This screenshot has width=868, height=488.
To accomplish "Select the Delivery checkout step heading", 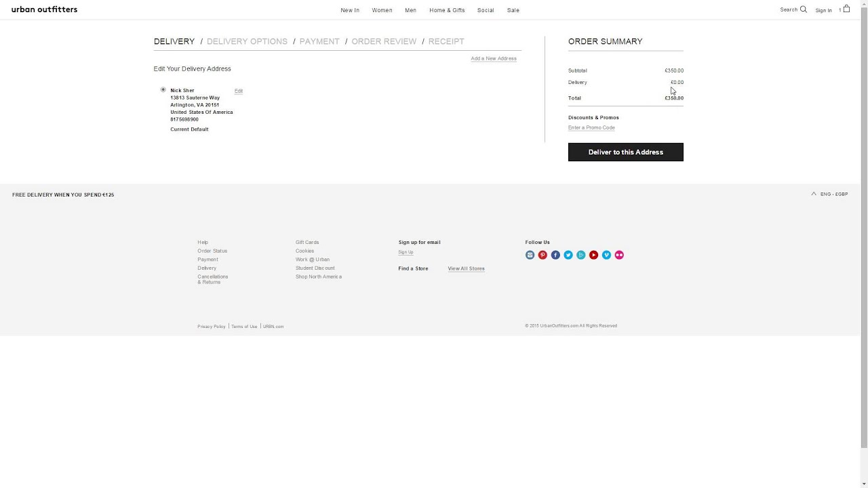I will (x=174, y=41).
